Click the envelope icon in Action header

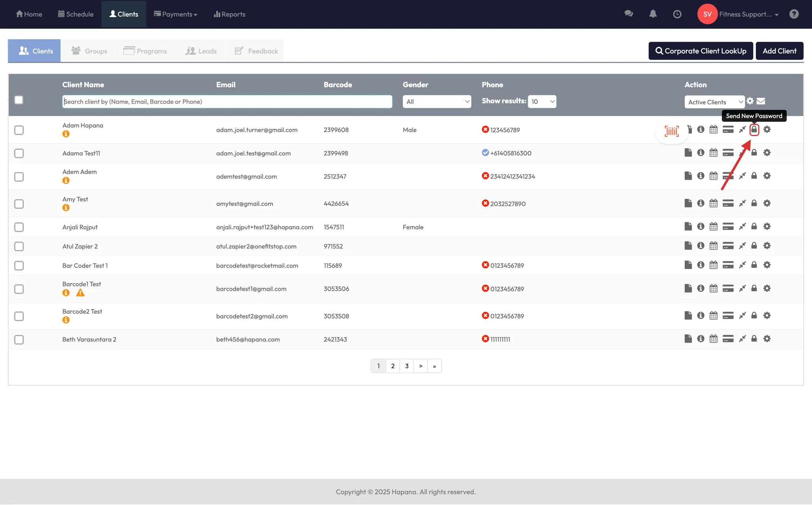[761, 101]
